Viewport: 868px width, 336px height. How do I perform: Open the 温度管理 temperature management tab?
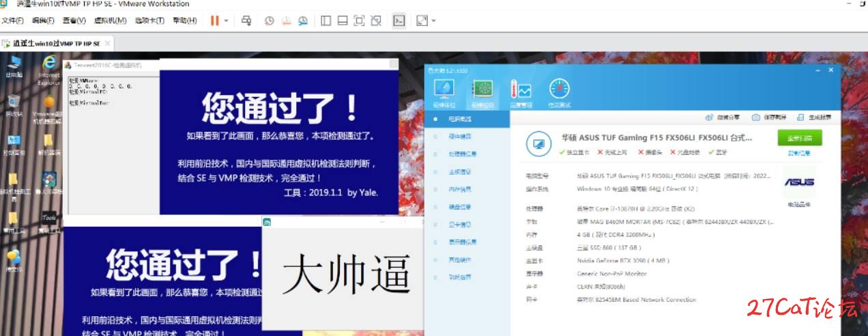click(521, 94)
